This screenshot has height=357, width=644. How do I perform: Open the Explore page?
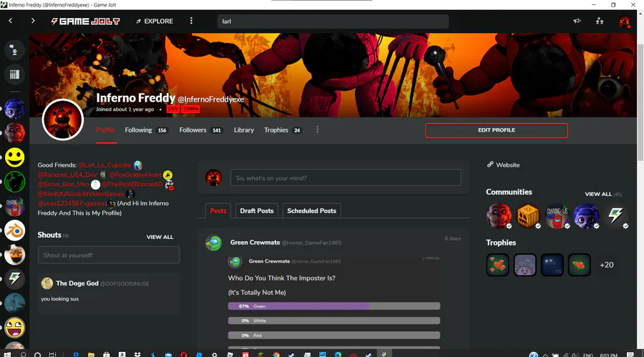point(155,21)
